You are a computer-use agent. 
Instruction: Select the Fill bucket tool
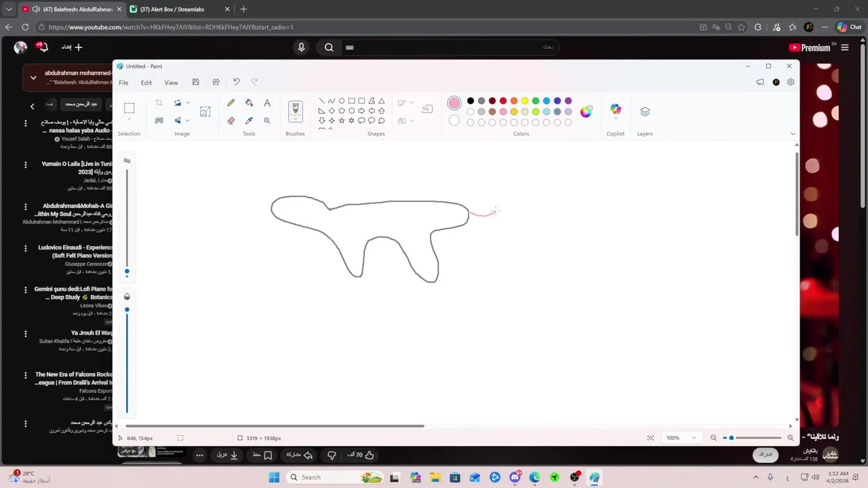[249, 103]
